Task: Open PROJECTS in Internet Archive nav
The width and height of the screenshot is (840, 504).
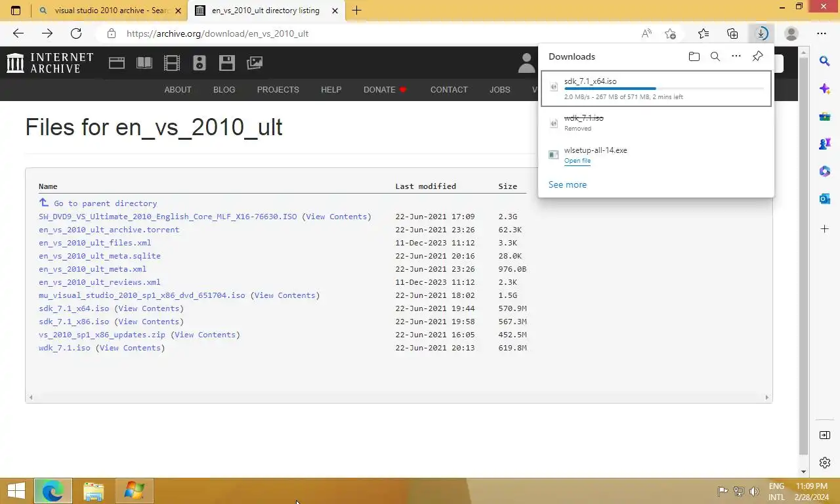Action: pyautogui.click(x=278, y=90)
